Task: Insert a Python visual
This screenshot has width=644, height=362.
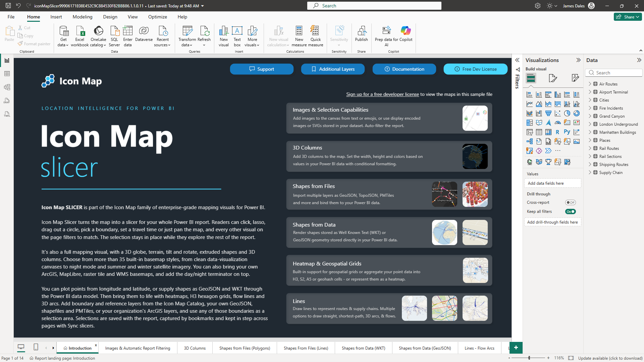Action: pyautogui.click(x=567, y=132)
